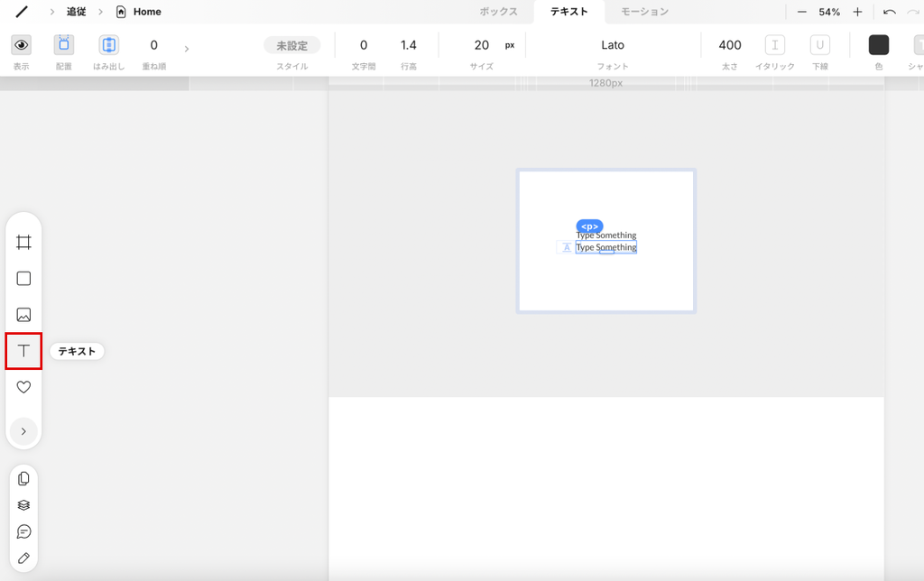The image size is (924, 581).
Task: Open the 未設定 style dropdown
Action: (291, 45)
